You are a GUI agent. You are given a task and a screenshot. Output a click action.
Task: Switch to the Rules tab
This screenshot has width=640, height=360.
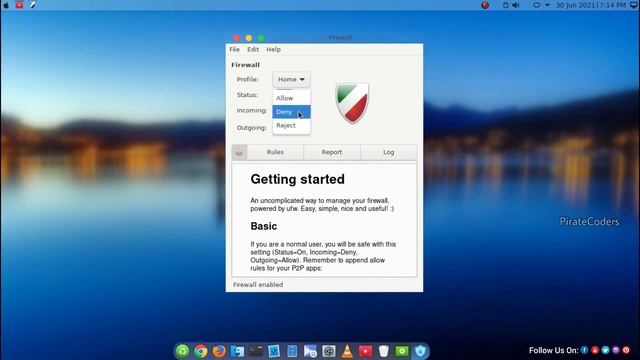click(x=275, y=152)
